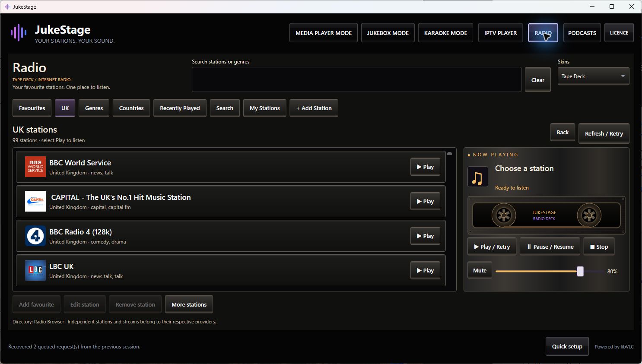The image size is (642, 364).
Task: Play the BBC World Service station
Action: pos(425,167)
